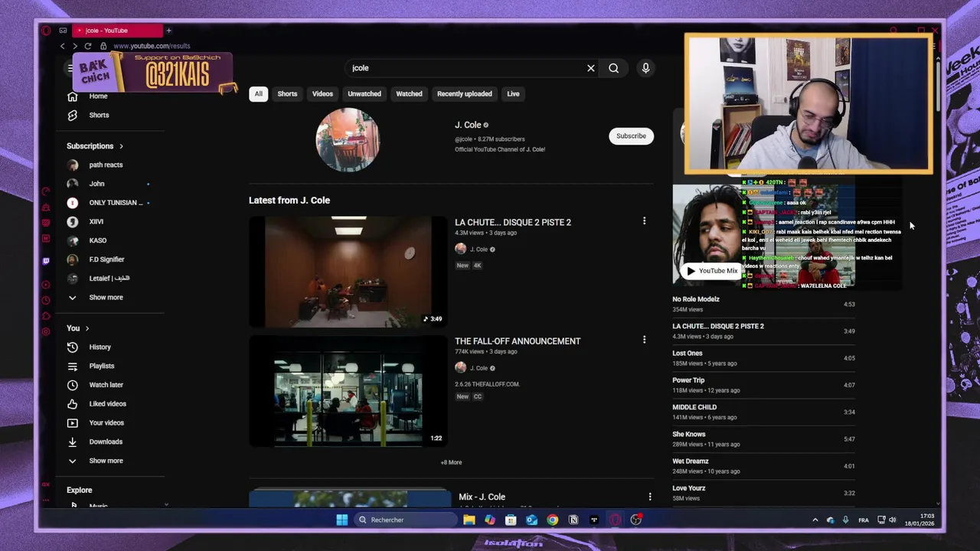Open Watch later in the sidebar
This screenshot has height=551, width=980.
click(x=106, y=385)
